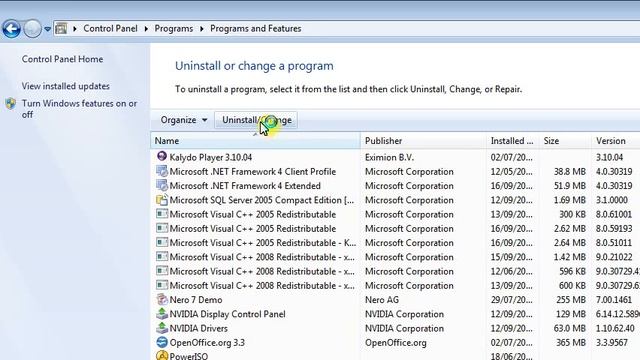Click version 8.0.61001
640x360 pixels.
(x=613, y=214)
